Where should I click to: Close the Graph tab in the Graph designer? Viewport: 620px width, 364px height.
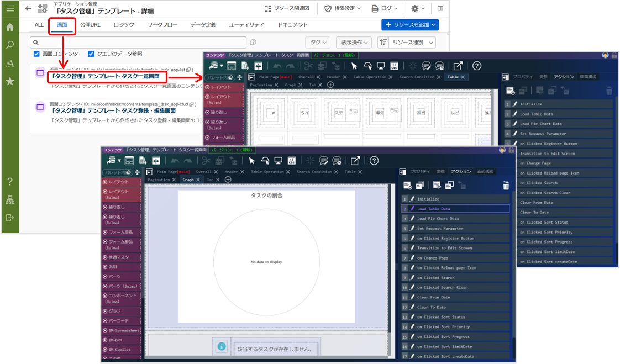pos(198,180)
